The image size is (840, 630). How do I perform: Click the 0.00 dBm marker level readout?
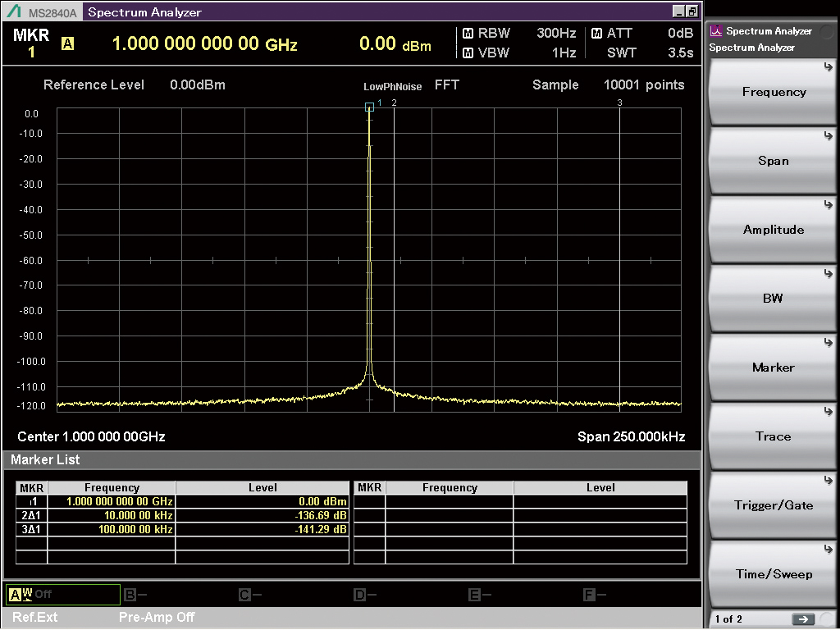click(395, 44)
